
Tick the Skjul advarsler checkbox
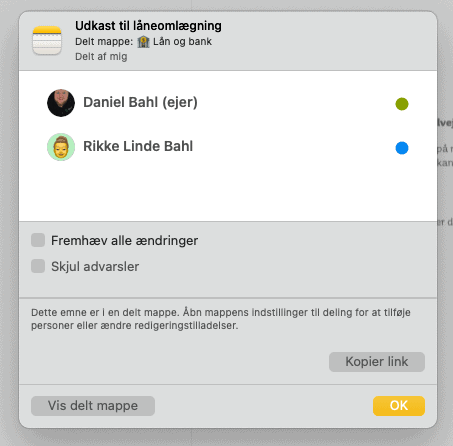(38, 266)
